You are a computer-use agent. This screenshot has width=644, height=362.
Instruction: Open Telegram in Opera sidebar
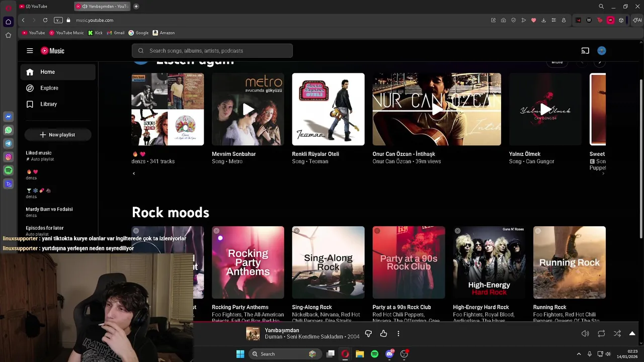[8, 144]
